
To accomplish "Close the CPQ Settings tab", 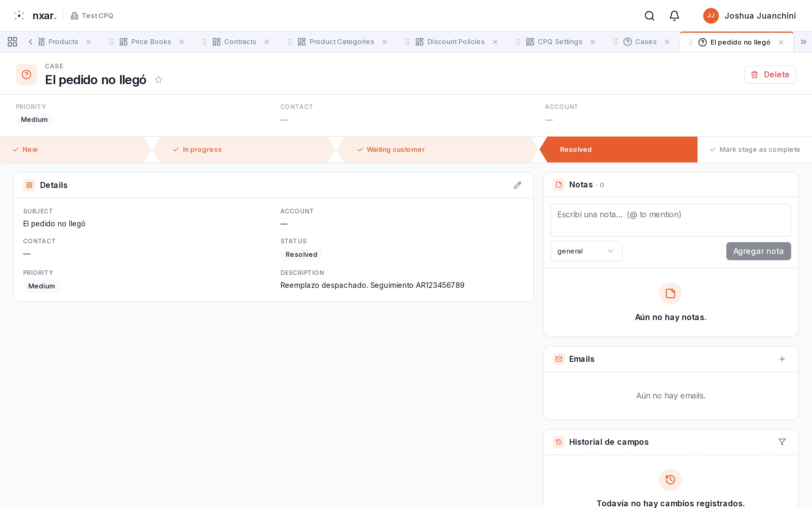I will pos(593,42).
